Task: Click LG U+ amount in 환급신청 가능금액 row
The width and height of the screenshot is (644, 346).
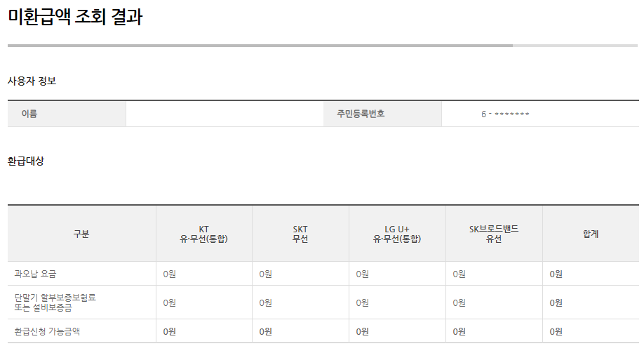Action: click(x=362, y=332)
